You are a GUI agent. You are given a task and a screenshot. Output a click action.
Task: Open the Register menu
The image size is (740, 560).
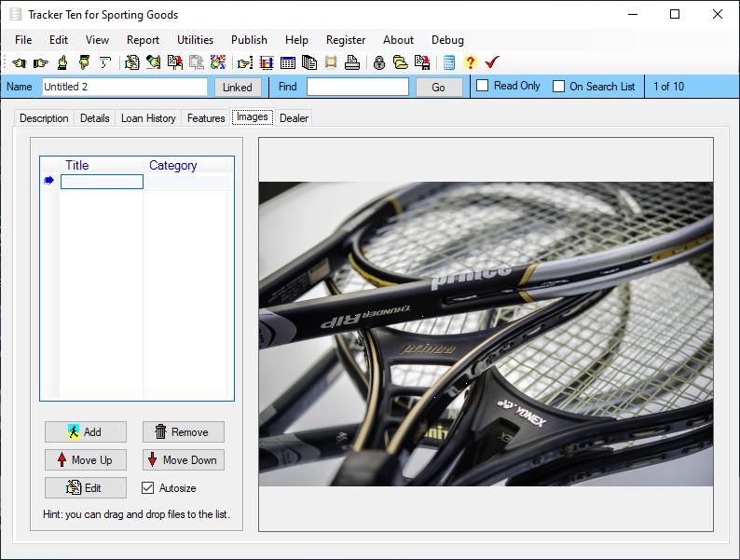(x=346, y=40)
